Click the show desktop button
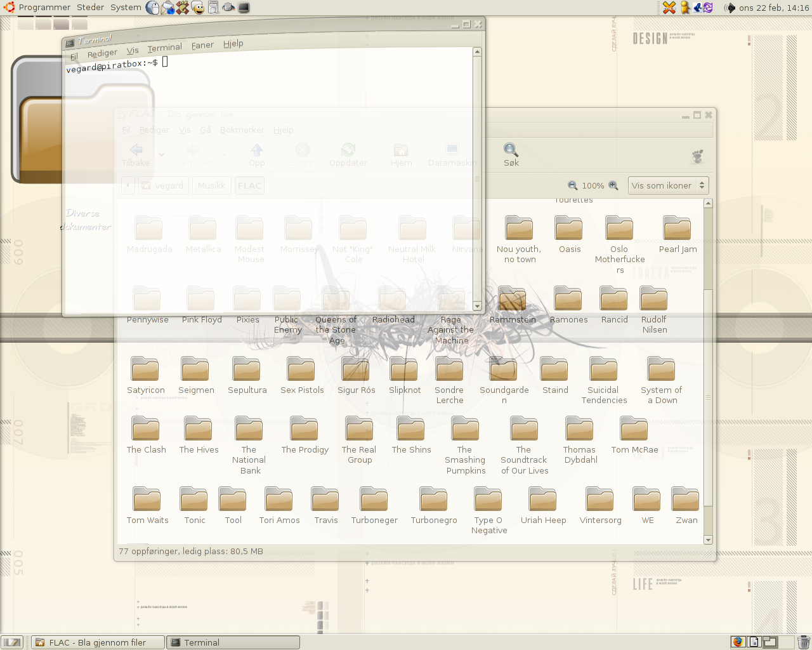The height and width of the screenshot is (650, 812). click(x=12, y=642)
